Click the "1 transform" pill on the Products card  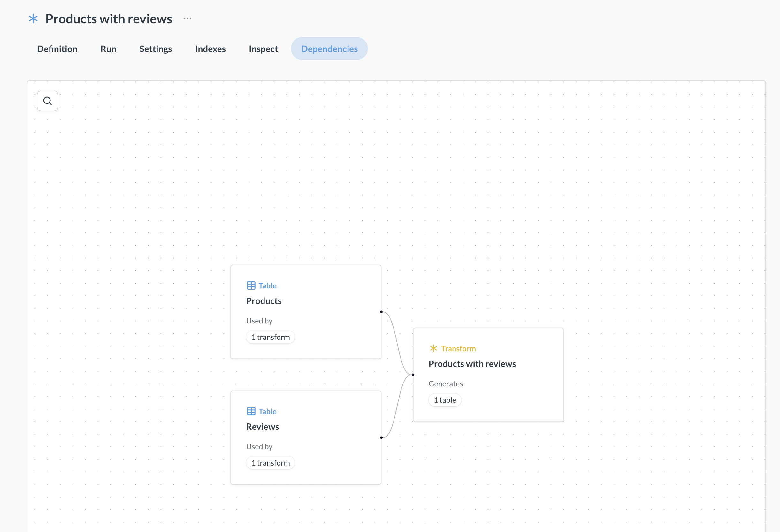(x=271, y=337)
